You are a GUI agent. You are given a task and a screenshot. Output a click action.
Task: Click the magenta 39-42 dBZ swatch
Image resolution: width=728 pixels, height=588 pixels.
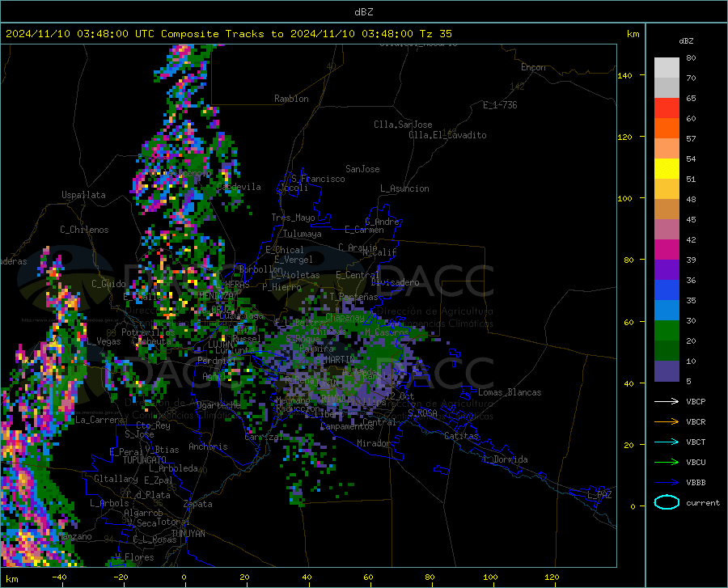point(667,250)
